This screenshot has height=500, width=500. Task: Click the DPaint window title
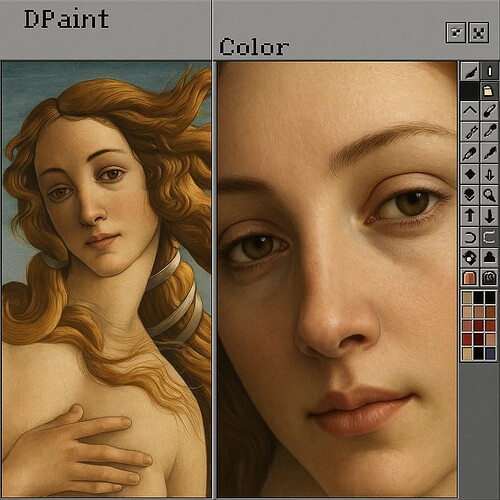[66, 19]
